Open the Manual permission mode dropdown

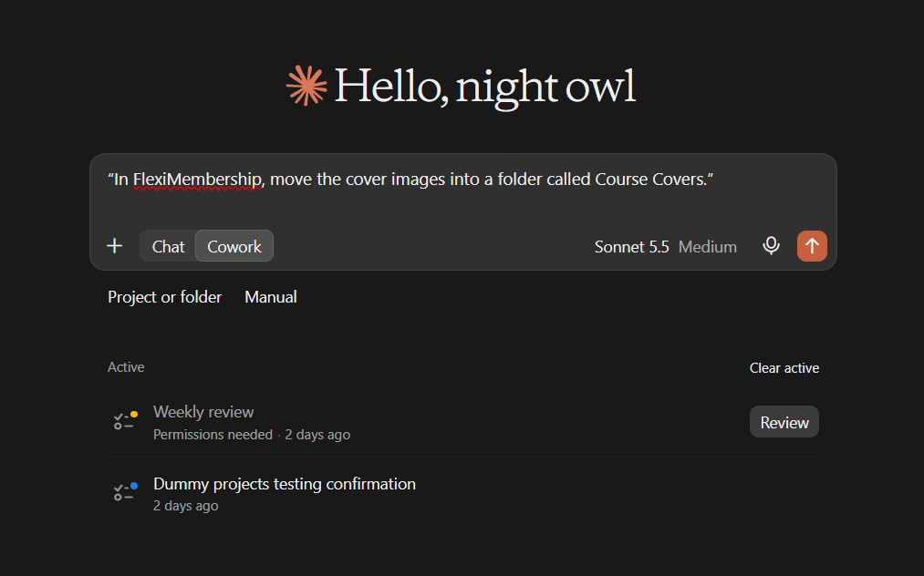(271, 297)
